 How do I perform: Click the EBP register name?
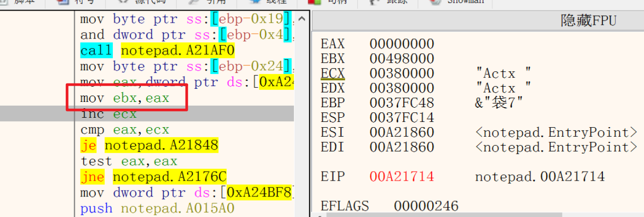click(x=333, y=102)
